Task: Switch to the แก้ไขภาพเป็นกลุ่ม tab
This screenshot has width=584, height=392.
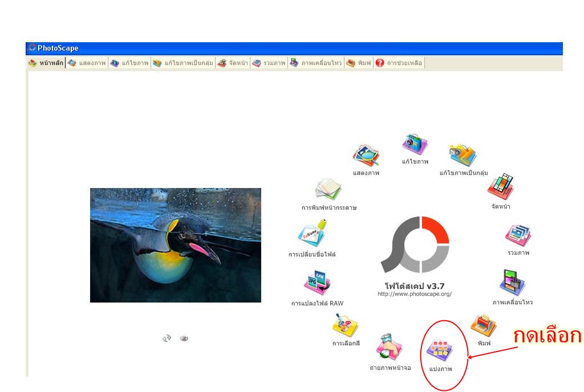Action: pos(183,63)
